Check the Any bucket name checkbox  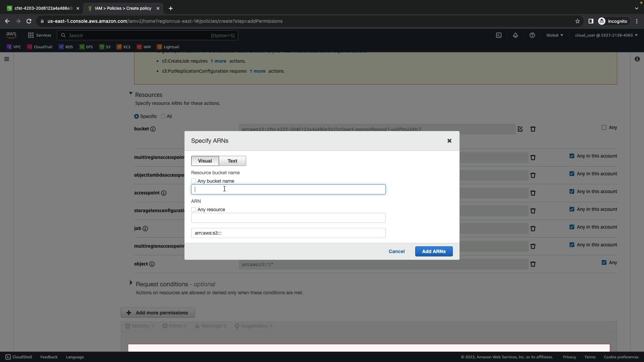[x=194, y=181]
